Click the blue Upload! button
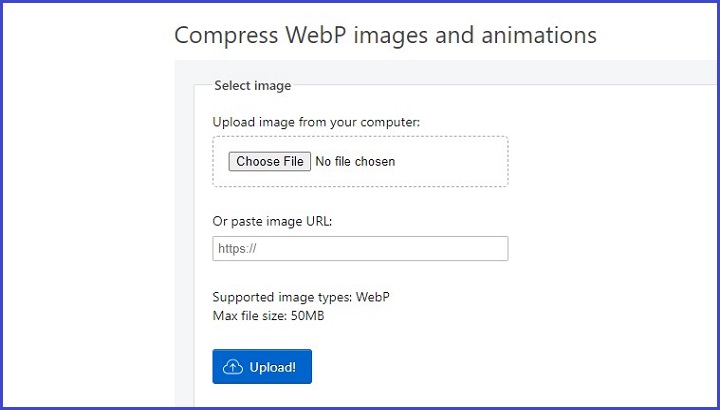 (262, 367)
